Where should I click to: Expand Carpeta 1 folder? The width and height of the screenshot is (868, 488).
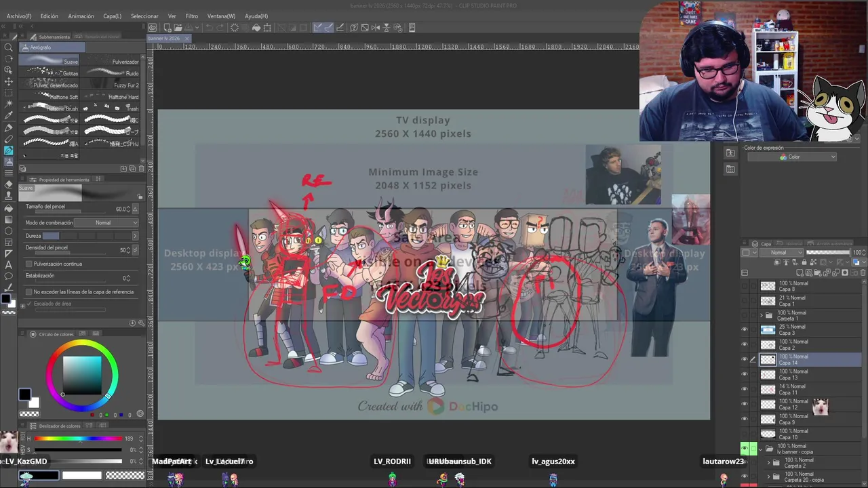point(761,316)
